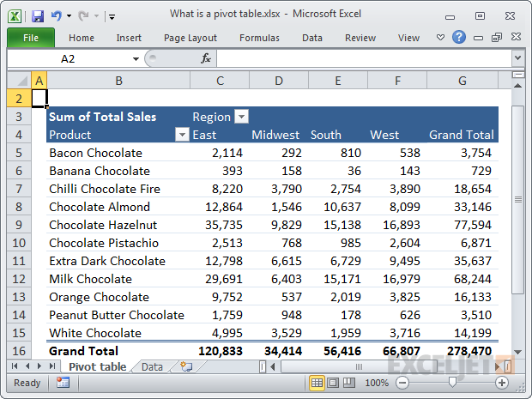532x399 pixels.
Task: Select the Milk Chocolate East value 29,691
Action: [x=220, y=279]
